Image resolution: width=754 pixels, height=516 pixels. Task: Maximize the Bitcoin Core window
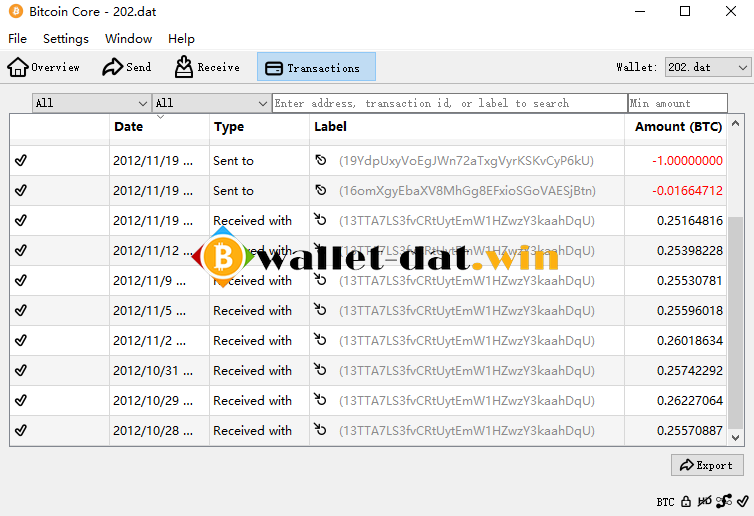point(685,11)
